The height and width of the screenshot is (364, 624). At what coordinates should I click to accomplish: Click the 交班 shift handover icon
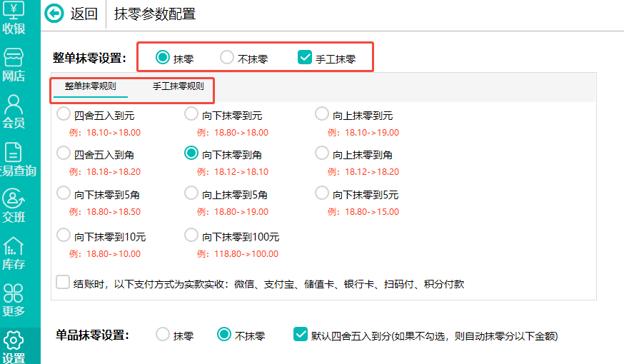pyautogui.click(x=14, y=204)
